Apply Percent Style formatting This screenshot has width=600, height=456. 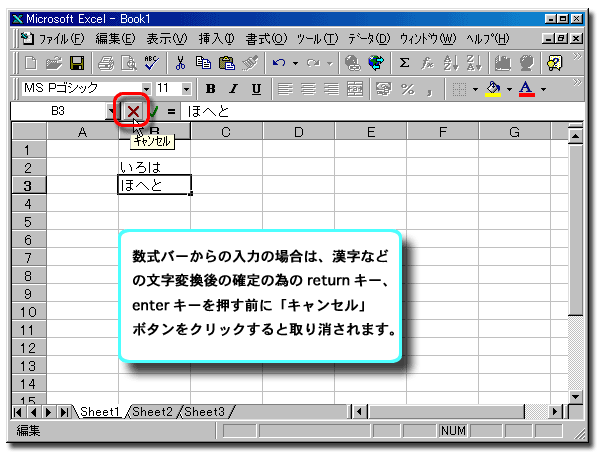(408, 89)
